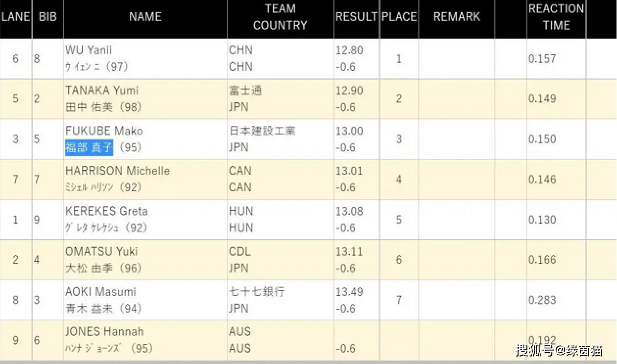The width and height of the screenshot is (617, 364).
Task: Click the FUKUBE Mako name text
Action: click(104, 131)
